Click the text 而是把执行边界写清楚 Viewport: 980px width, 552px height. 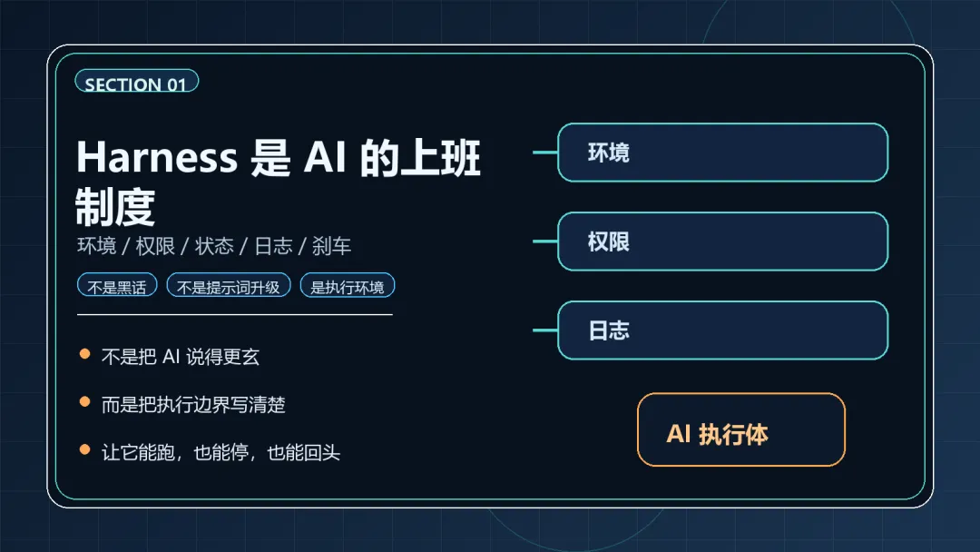[x=193, y=404]
